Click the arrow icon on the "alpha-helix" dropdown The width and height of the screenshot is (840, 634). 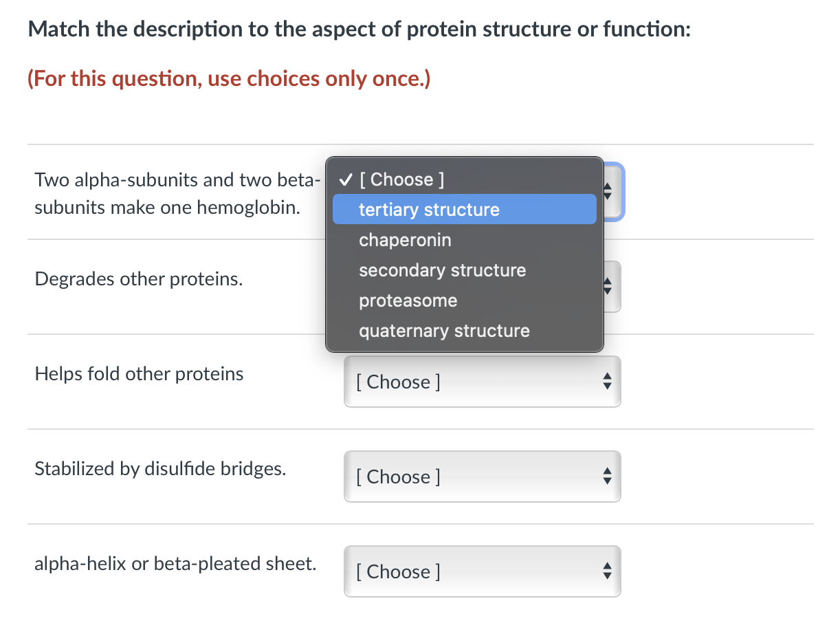tap(607, 571)
